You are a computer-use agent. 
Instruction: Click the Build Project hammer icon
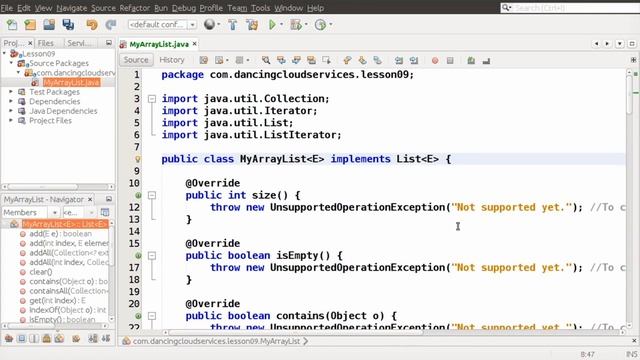[233, 25]
